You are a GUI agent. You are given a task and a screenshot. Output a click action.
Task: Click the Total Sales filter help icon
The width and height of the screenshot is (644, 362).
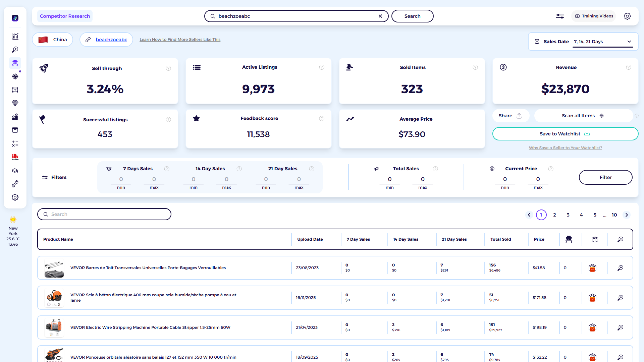coord(435,169)
